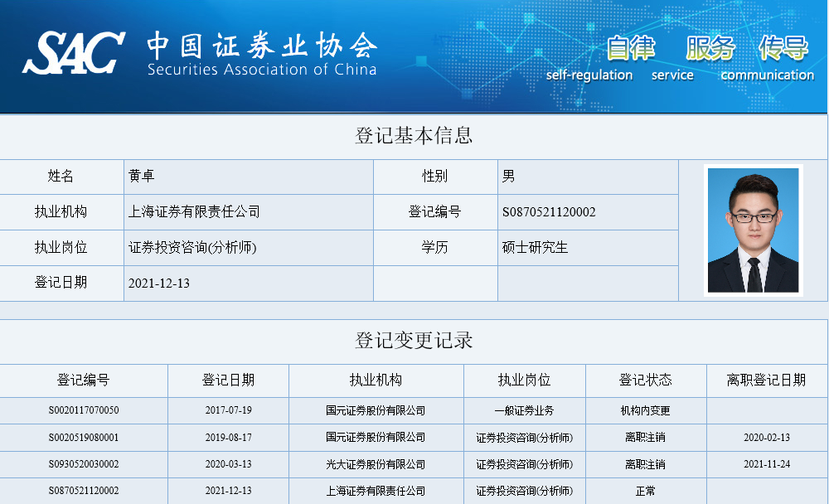829x504 pixels.
Task: Select 2021-12-13 in the change records
Action: coord(229,491)
